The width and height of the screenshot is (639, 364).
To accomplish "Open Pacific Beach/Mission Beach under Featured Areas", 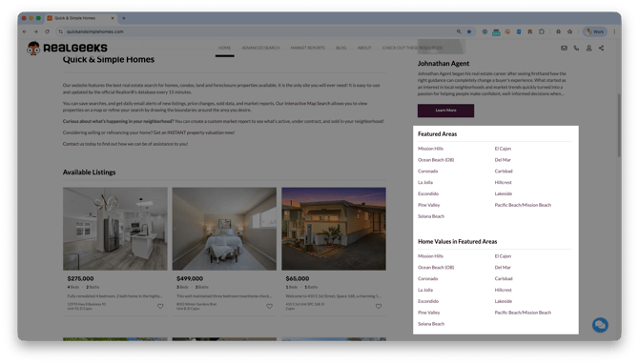I will tap(523, 205).
